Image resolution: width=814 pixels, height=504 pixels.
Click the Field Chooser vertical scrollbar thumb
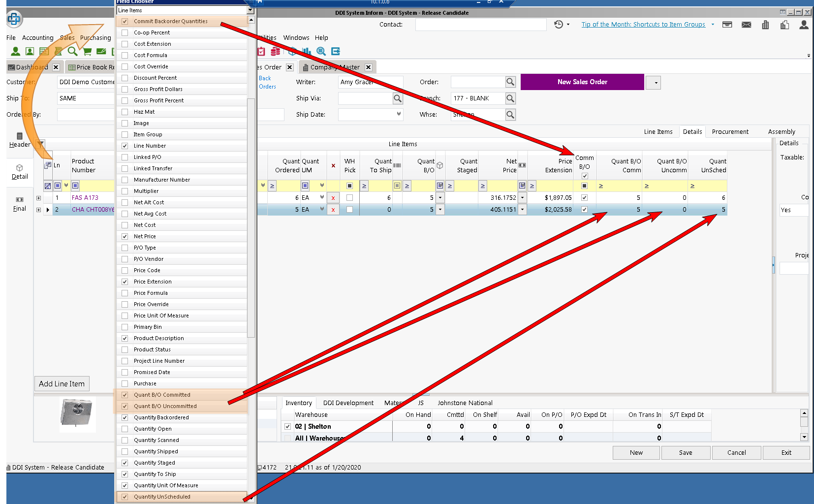click(251, 217)
